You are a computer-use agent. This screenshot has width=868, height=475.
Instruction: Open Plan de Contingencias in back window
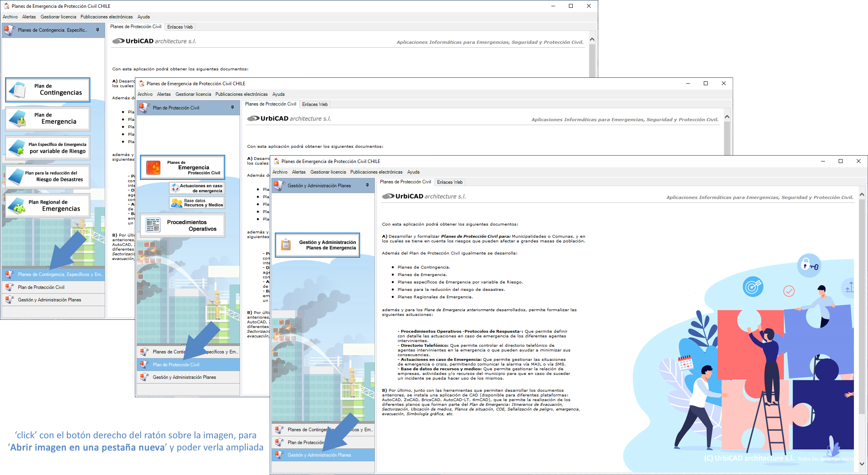(48, 90)
